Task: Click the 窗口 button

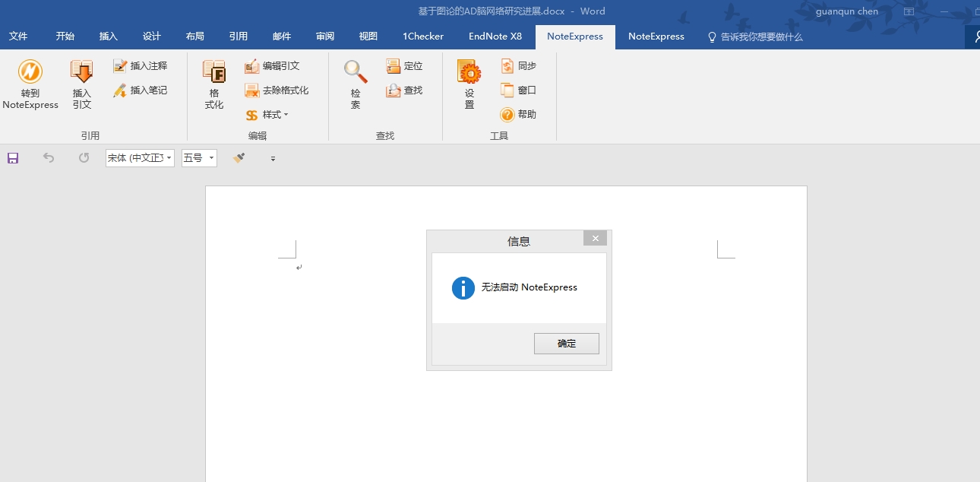Action: 518,90
